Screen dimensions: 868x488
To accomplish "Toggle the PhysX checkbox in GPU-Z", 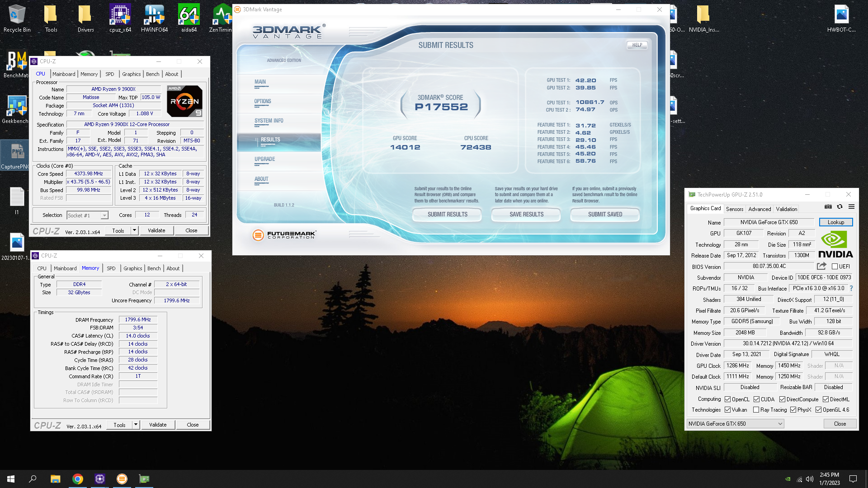I will [x=793, y=410].
